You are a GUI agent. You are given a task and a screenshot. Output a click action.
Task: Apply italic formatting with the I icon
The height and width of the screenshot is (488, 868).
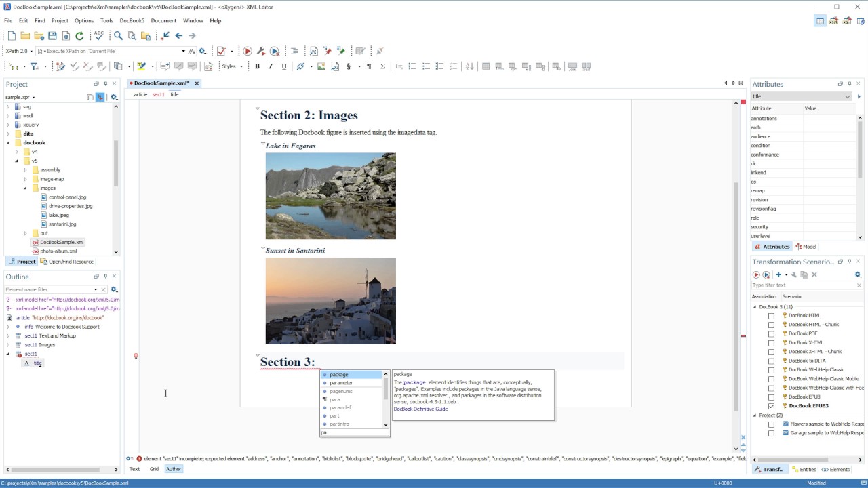(x=271, y=66)
